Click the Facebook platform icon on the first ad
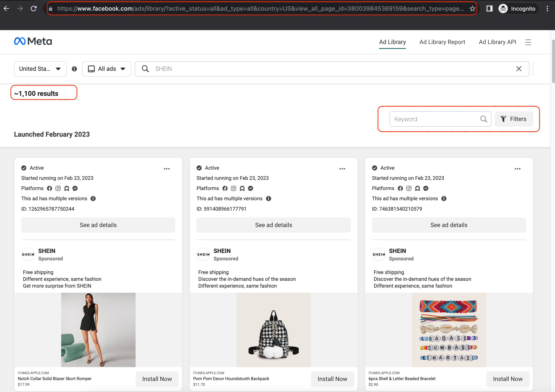 [x=49, y=188]
